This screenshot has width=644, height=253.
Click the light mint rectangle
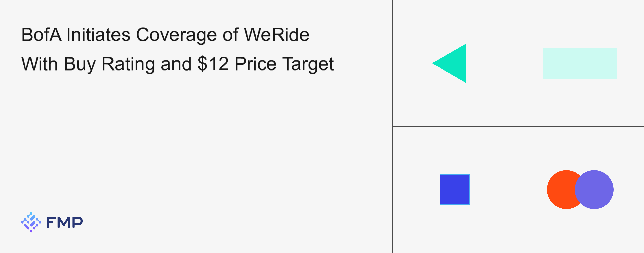click(580, 63)
